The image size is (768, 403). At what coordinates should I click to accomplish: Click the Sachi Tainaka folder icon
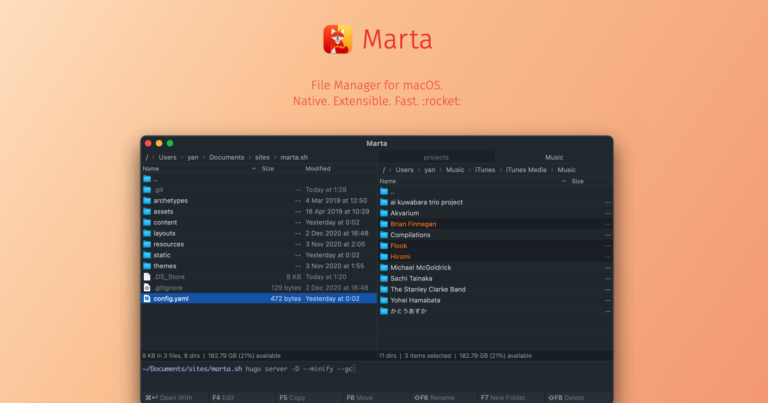coord(384,278)
